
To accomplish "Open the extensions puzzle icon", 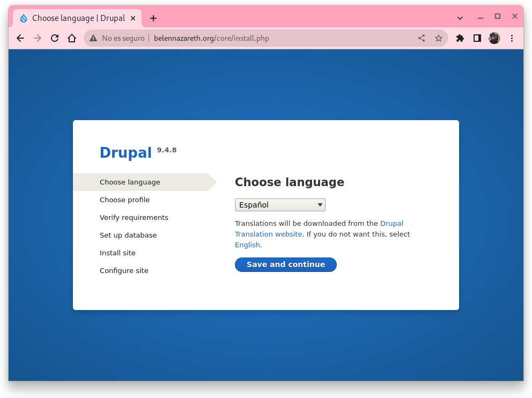I will point(460,38).
